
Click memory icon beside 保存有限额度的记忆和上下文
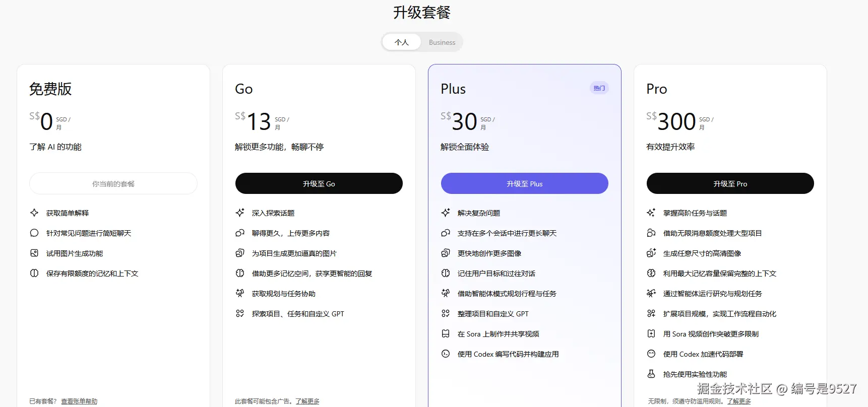(34, 273)
